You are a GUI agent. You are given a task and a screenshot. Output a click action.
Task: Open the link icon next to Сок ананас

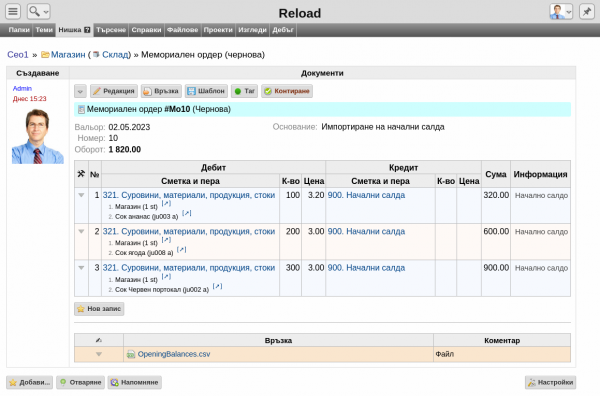187,213
